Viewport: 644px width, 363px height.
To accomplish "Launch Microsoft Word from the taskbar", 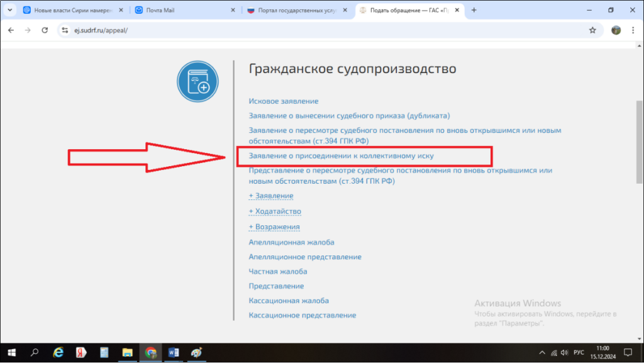I will coord(173,352).
